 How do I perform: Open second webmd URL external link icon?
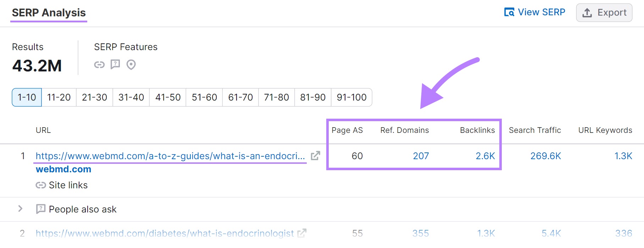click(302, 233)
